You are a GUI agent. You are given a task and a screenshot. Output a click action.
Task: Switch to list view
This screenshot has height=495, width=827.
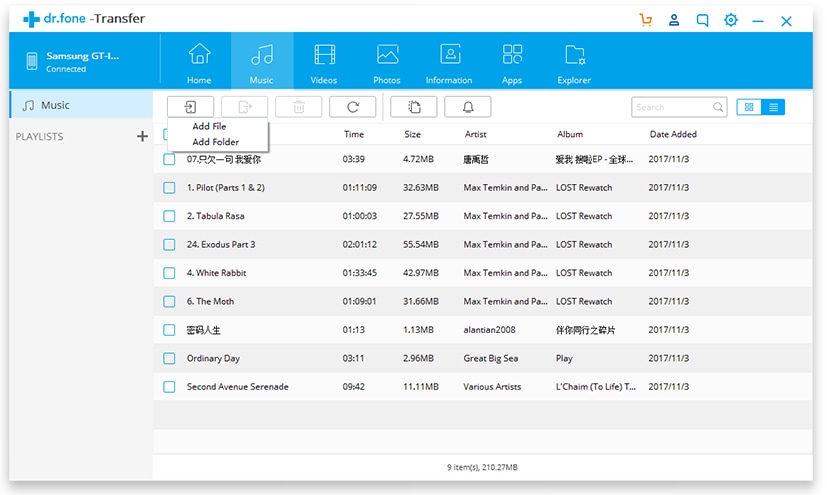773,107
